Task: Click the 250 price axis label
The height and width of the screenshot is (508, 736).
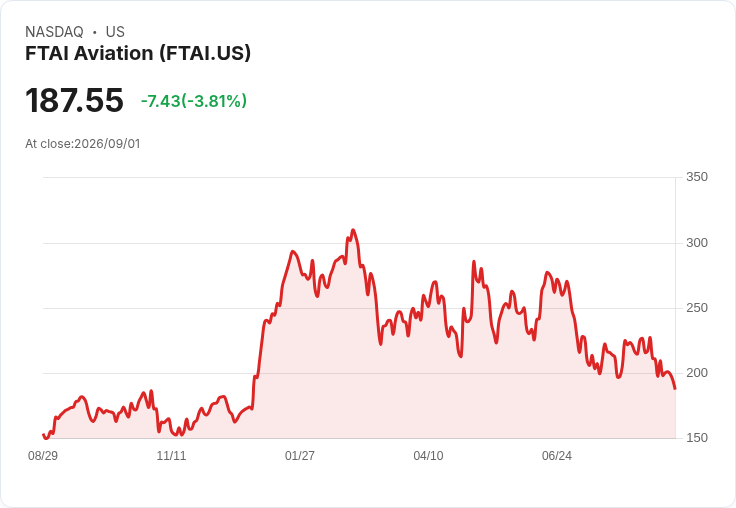Action: click(x=697, y=308)
